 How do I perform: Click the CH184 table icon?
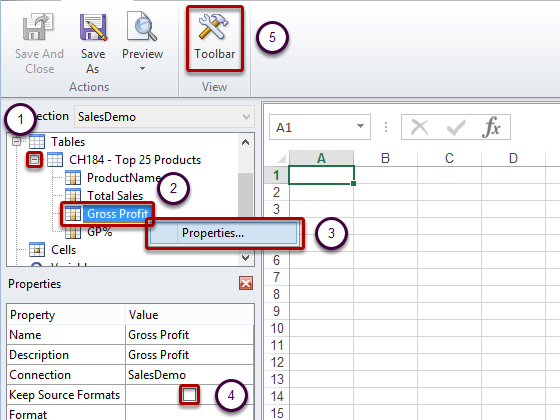(55, 159)
